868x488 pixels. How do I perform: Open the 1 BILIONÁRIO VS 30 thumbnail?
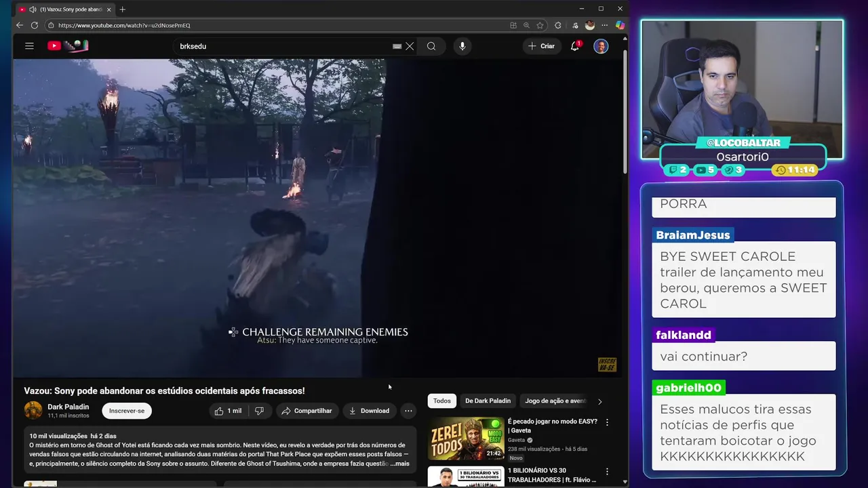[x=466, y=476]
